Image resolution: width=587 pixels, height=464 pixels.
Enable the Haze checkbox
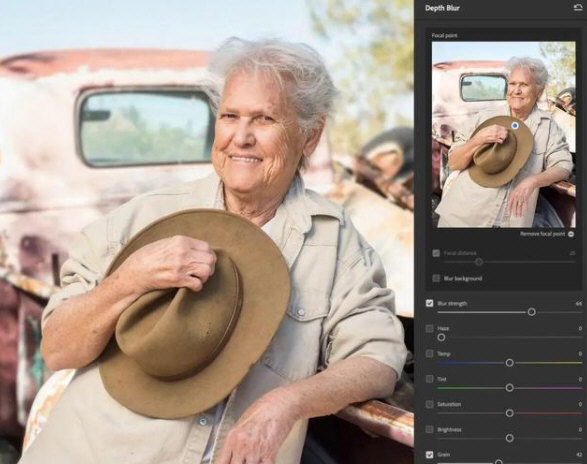(430, 328)
